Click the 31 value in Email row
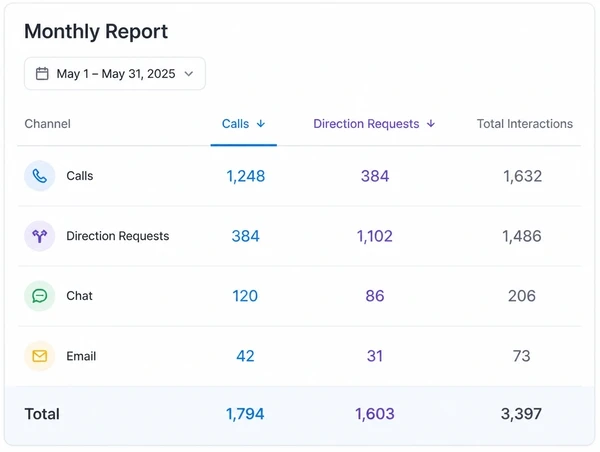 coord(375,356)
